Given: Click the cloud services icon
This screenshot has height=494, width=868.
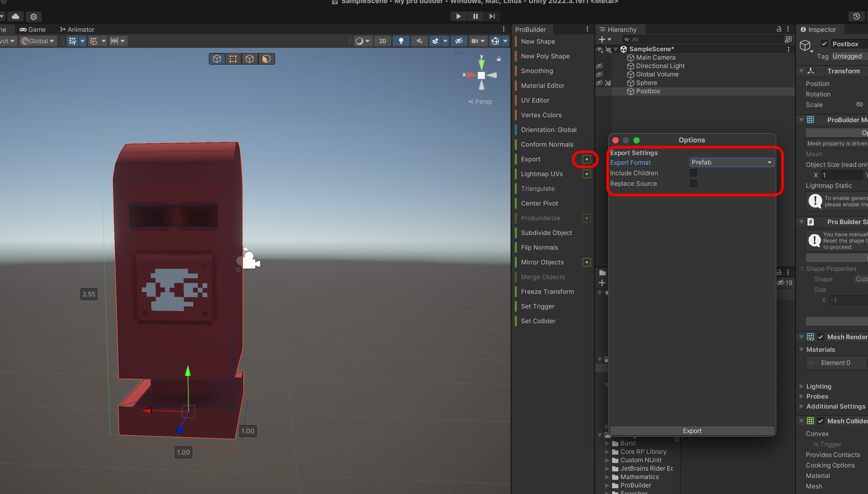Looking at the screenshot, I should point(16,16).
